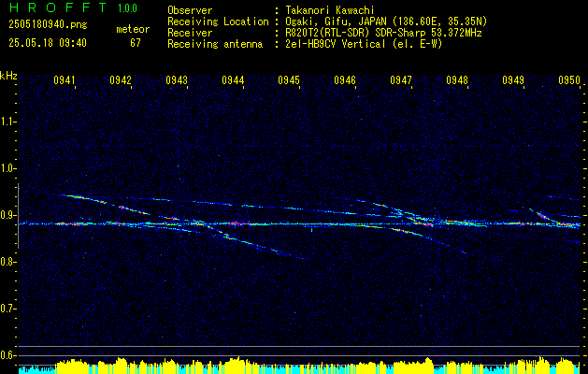Click the 0949 time marker
The image size is (588, 374).
513,80
